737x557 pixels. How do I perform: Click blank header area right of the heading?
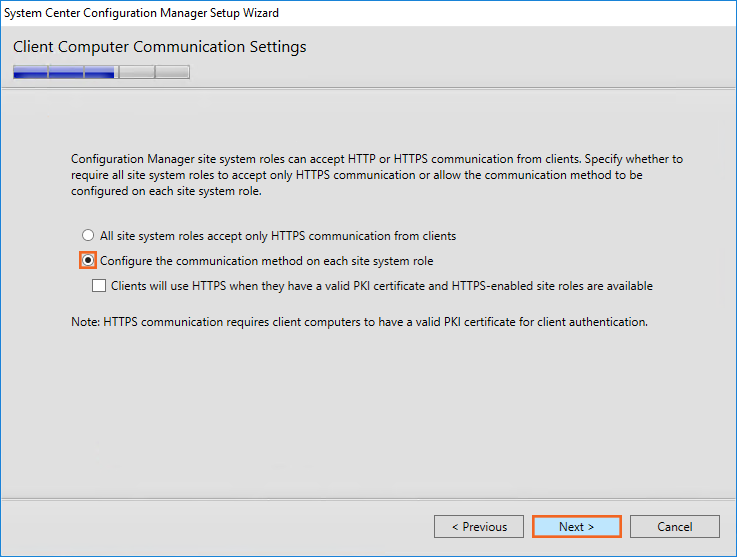coord(520,50)
